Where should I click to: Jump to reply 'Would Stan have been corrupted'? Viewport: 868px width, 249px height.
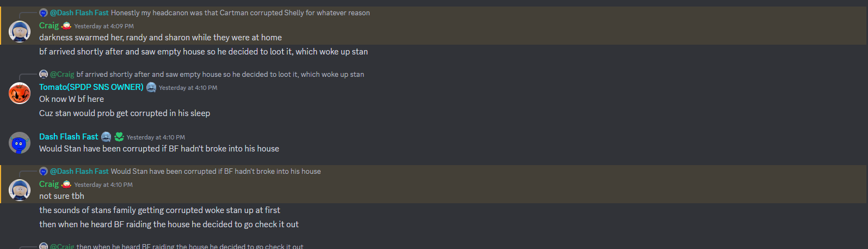(x=216, y=171)
